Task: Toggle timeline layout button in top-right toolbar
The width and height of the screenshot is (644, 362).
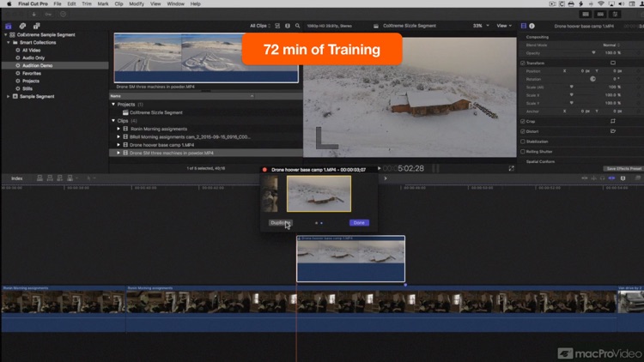Action: pyautogui.click(x=600, y=15)
